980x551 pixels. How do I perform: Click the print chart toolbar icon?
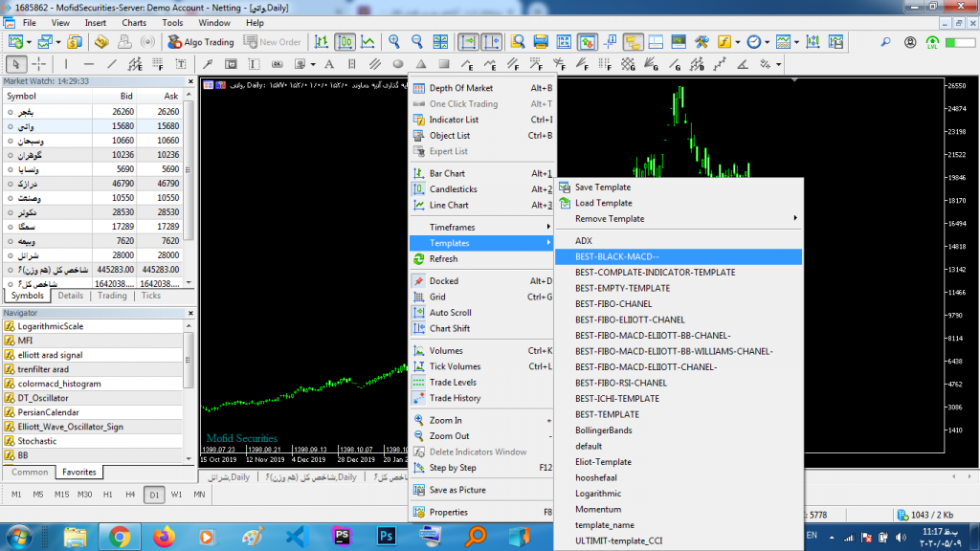tap(540, 42)
